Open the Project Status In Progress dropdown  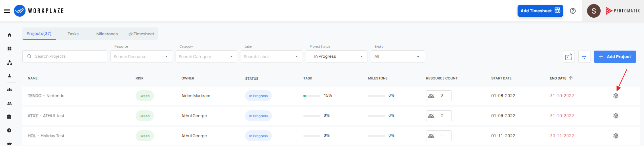[337, 56]
